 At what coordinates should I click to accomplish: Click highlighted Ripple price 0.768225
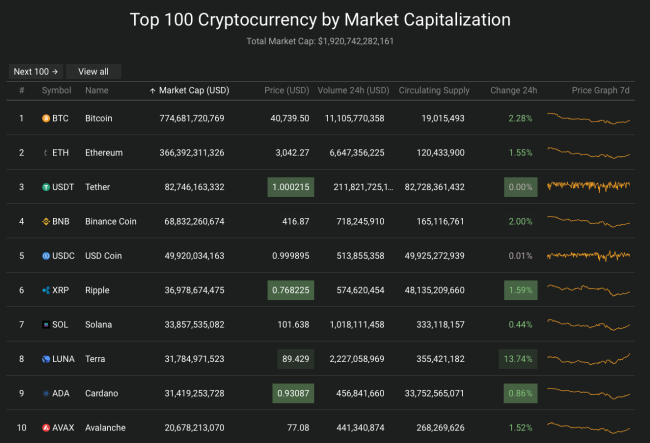click(291, 290)
